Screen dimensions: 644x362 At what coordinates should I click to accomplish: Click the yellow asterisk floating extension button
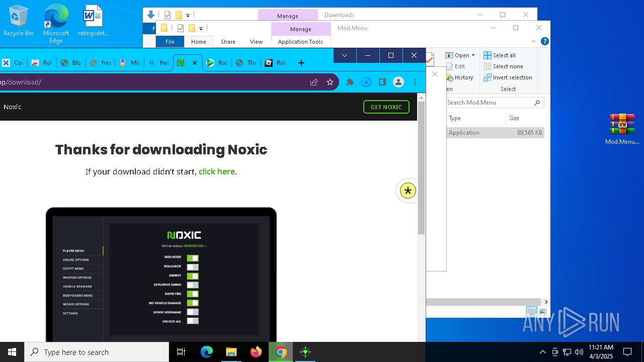tap(408, 191)
